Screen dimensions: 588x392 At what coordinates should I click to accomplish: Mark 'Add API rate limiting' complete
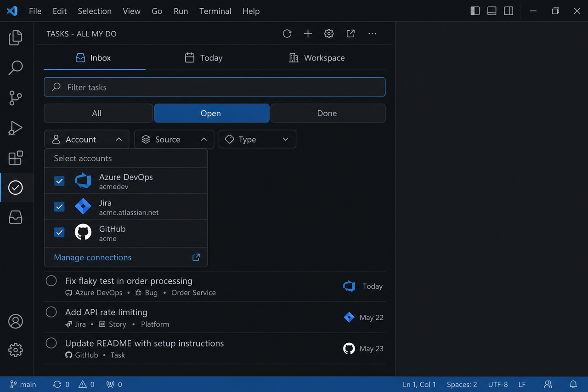[x=51, y=312]
